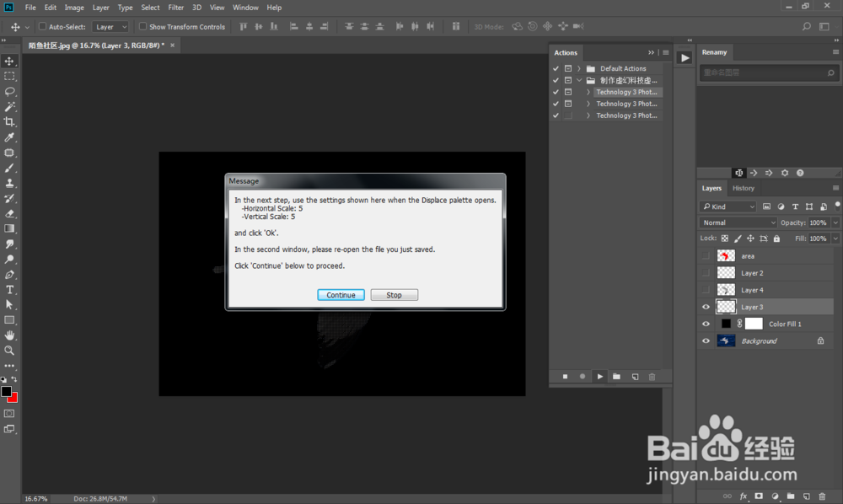Toggle checkmark for Default Actions set

556,69
